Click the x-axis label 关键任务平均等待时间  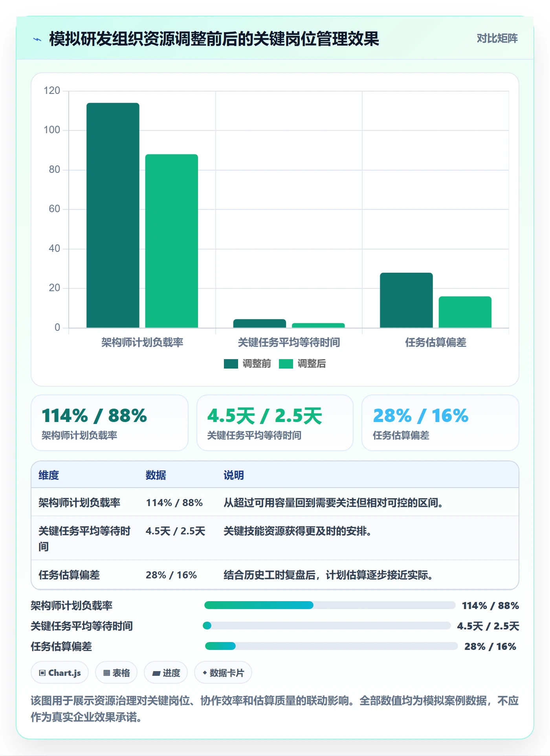click(x=289, y=342)
